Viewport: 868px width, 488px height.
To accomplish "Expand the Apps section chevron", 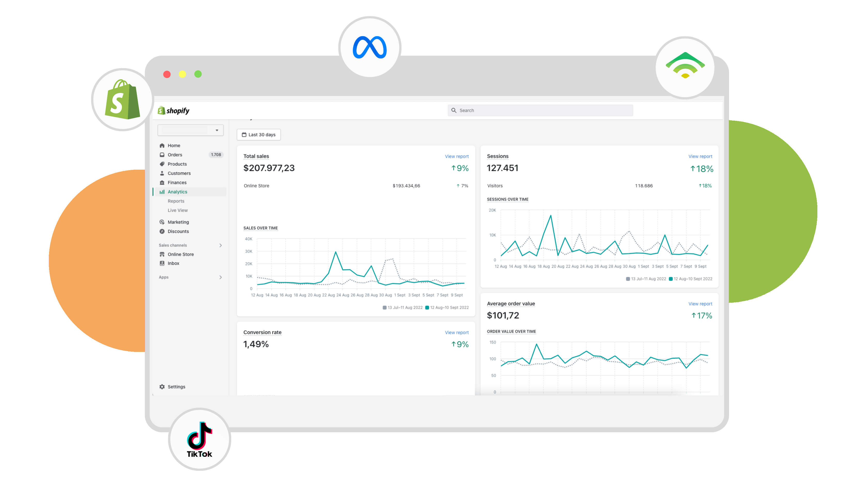I will (x=220, y=277).
